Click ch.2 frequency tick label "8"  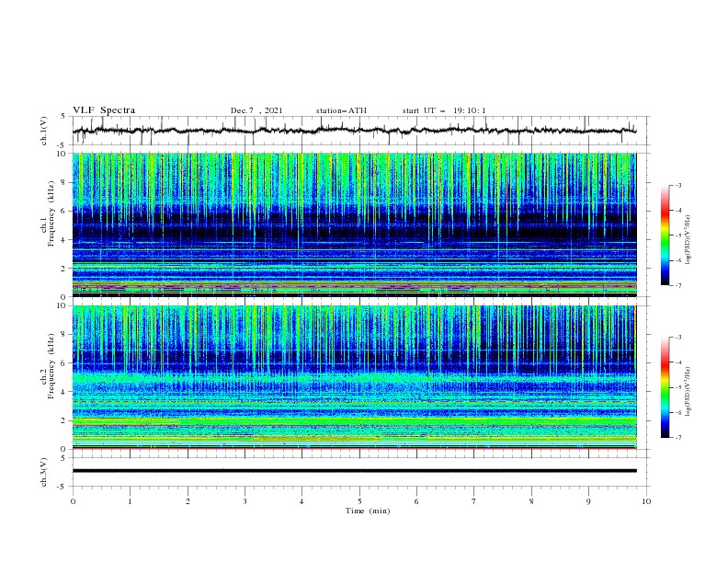tap(64, 335)
